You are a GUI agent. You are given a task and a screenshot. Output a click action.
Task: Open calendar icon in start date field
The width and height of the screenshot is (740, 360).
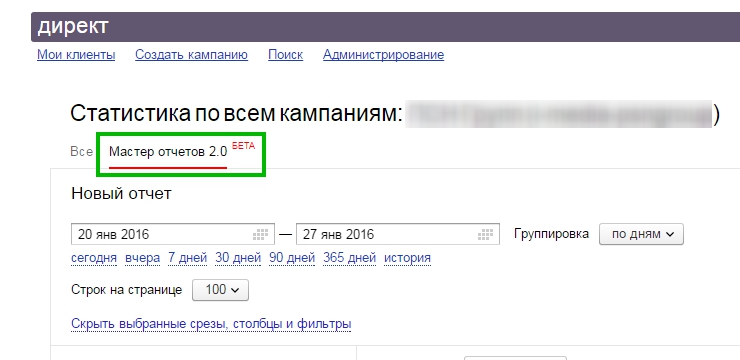tap(261, 234)
